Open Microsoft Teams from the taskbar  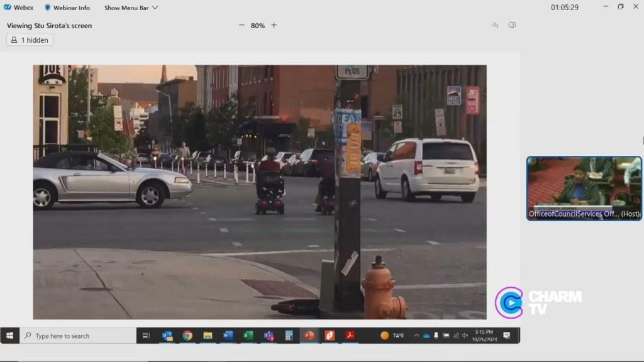[269, 336]
